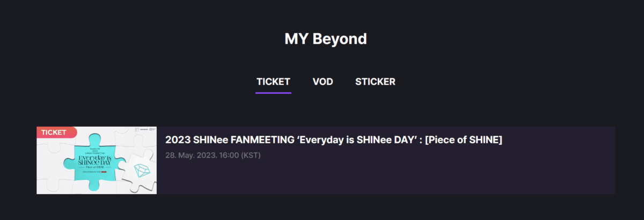Switch to the VOD tab
644x220 pixels.
click(323, 82)
